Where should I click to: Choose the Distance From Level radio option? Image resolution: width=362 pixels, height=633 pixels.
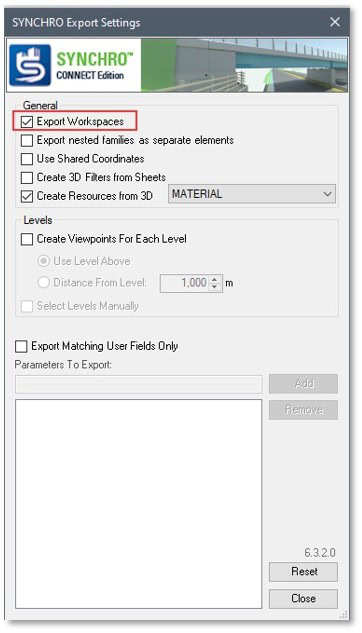pyautogui.click(x=43, y=282)
